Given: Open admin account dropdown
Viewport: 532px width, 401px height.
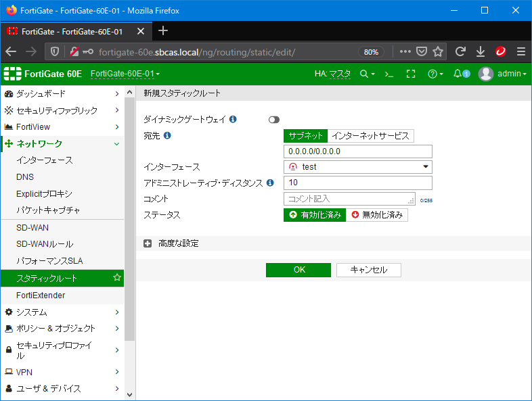Looking at the screenshot, I should [512, 74].
